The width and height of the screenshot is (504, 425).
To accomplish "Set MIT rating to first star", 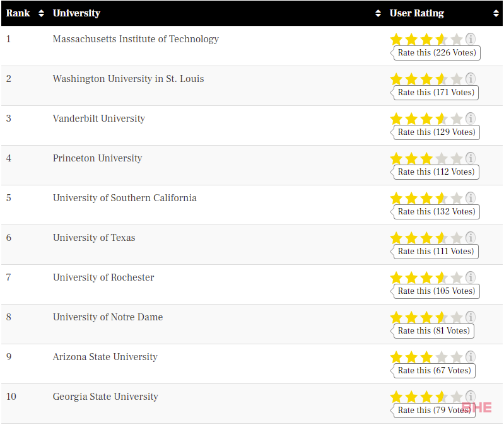I will [396, 39].
